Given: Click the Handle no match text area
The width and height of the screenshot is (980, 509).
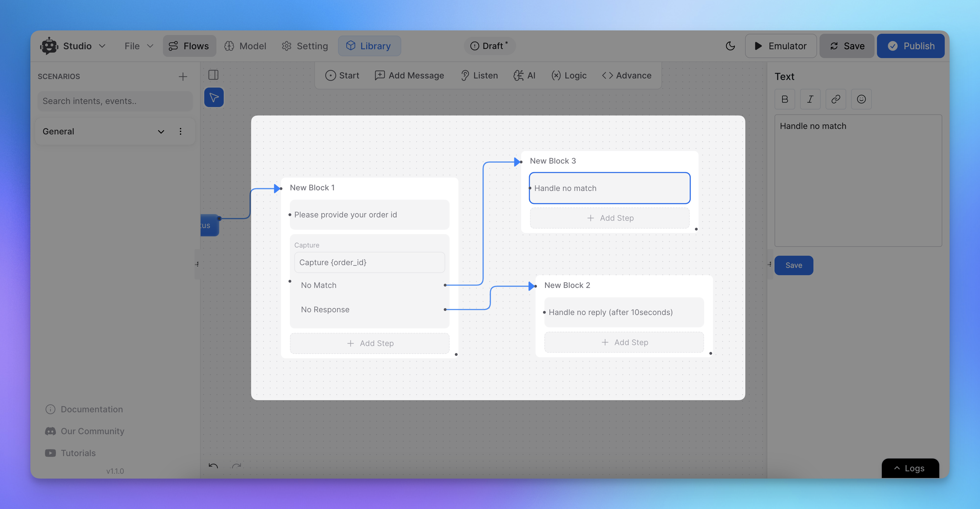Looking at the screenshot, I should pyautogui.click(x=858, y=181).
